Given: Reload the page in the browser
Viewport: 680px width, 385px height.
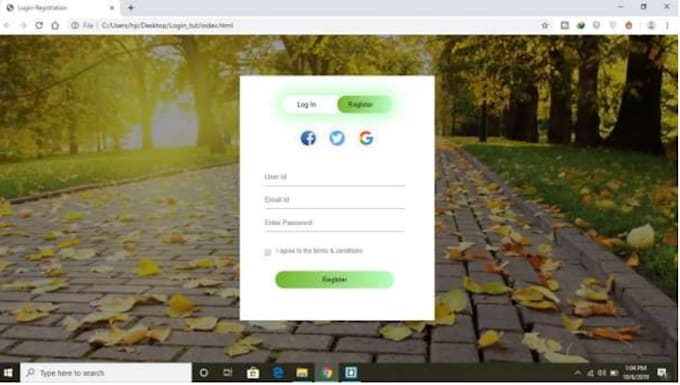Looking at the screenshot, I should click(x=39, y=26).
